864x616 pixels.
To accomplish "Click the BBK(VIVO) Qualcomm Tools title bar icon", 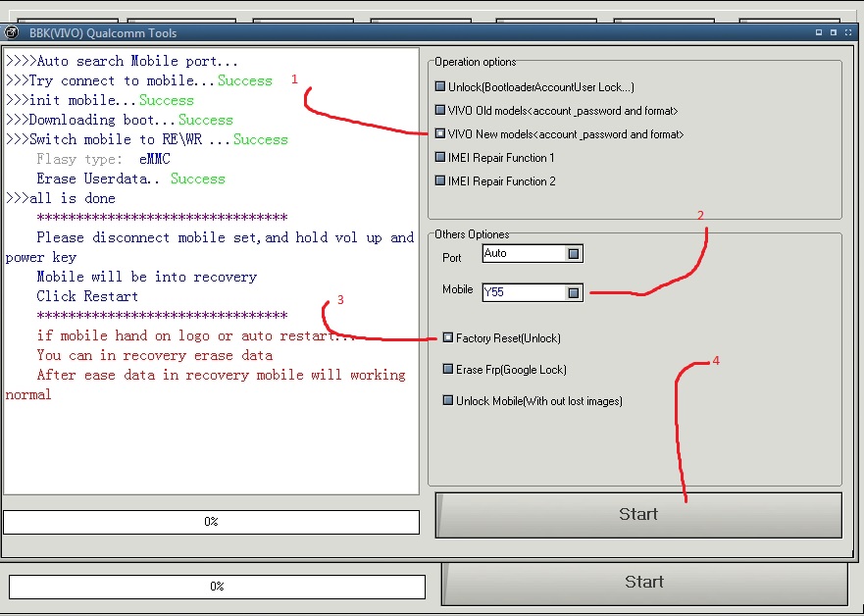I will click(x=12, y=32).
